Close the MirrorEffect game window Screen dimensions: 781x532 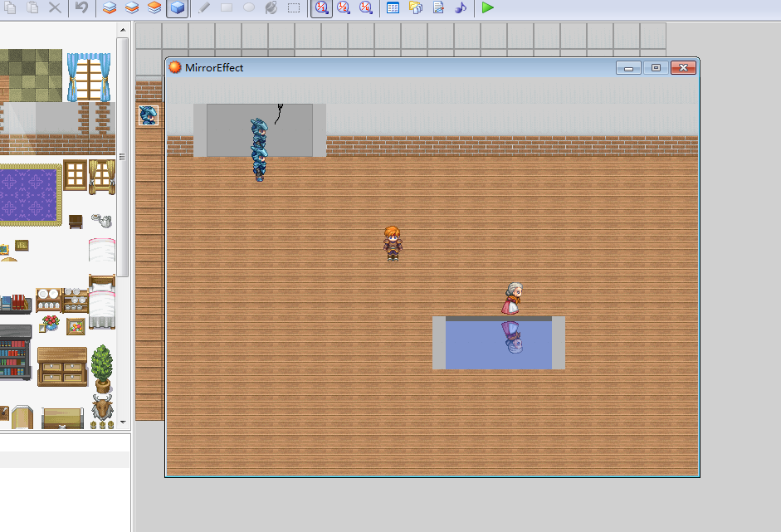[x=683, y=68]
